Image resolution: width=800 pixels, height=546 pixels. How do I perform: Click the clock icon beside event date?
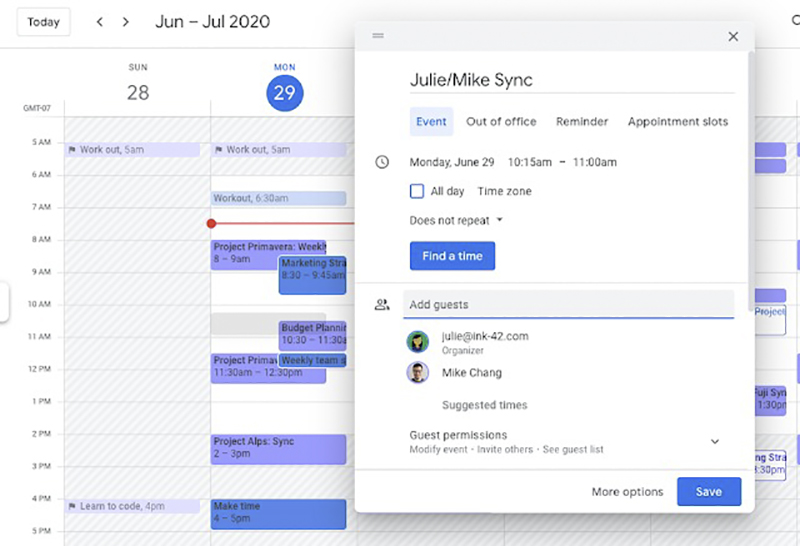(x=382, y=162)
